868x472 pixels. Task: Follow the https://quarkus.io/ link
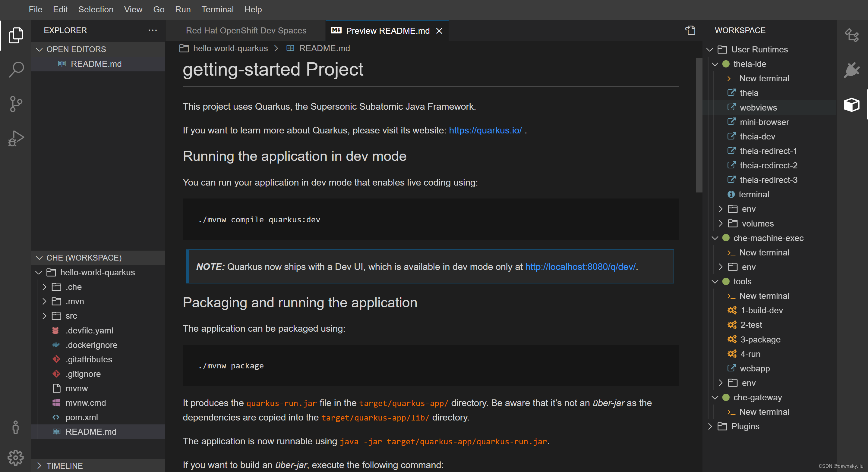[x=485, y=130]
